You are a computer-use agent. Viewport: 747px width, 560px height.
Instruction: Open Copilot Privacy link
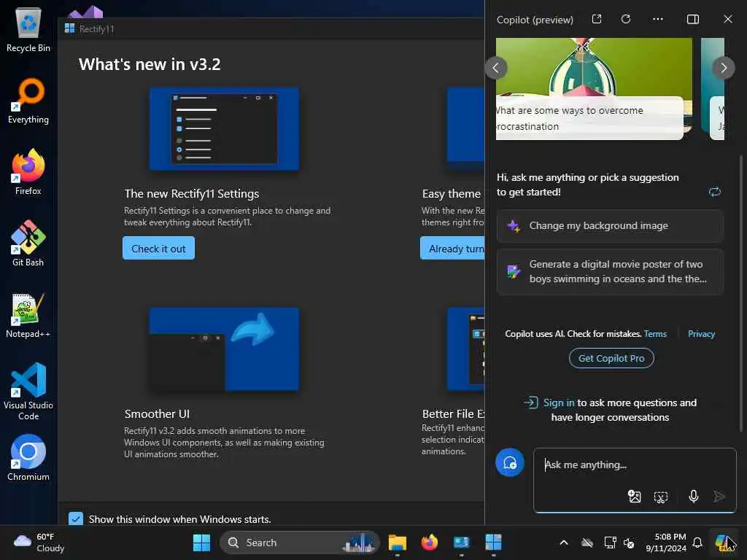point(701,334)
